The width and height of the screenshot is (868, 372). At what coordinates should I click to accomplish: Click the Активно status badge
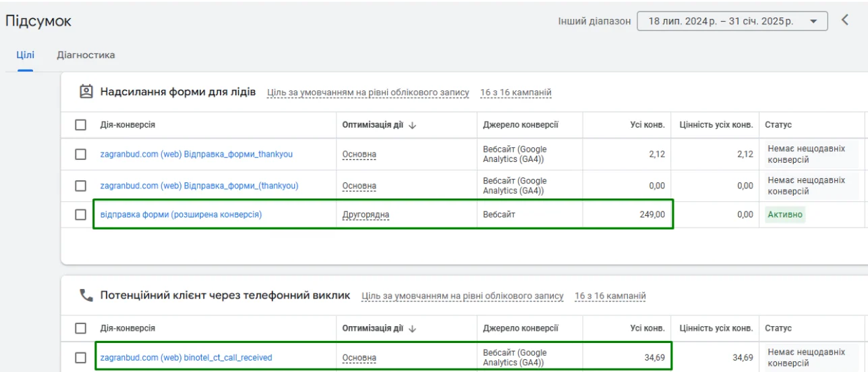[x=785, y=215]
